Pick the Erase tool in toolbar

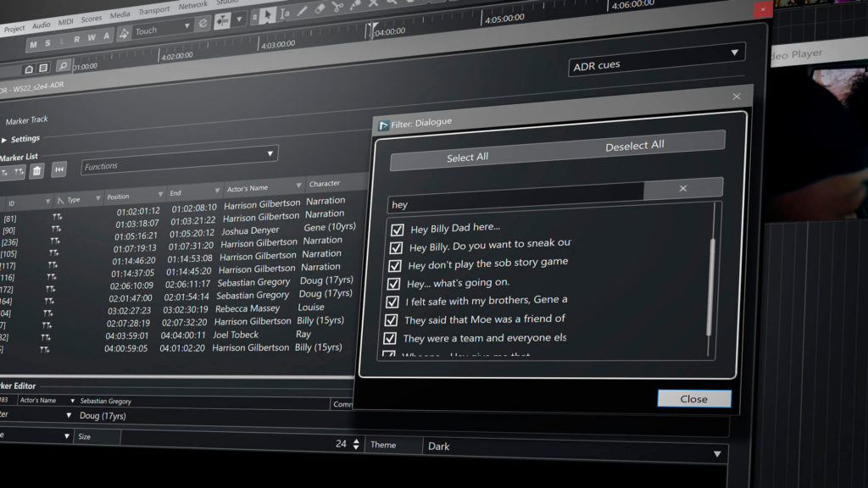[x=320, y=9]
